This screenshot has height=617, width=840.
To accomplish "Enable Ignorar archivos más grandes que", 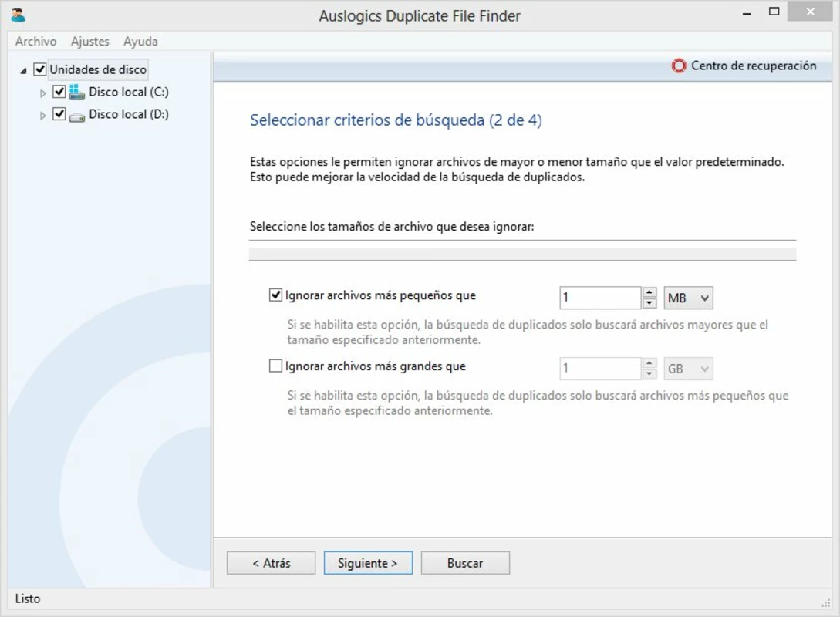I will tap(275, 366).
